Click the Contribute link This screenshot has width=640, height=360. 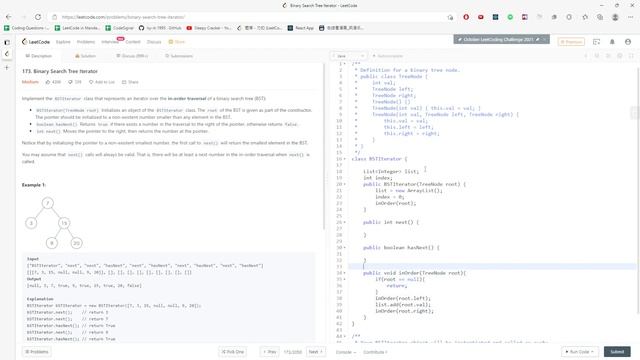coord(375,352)
